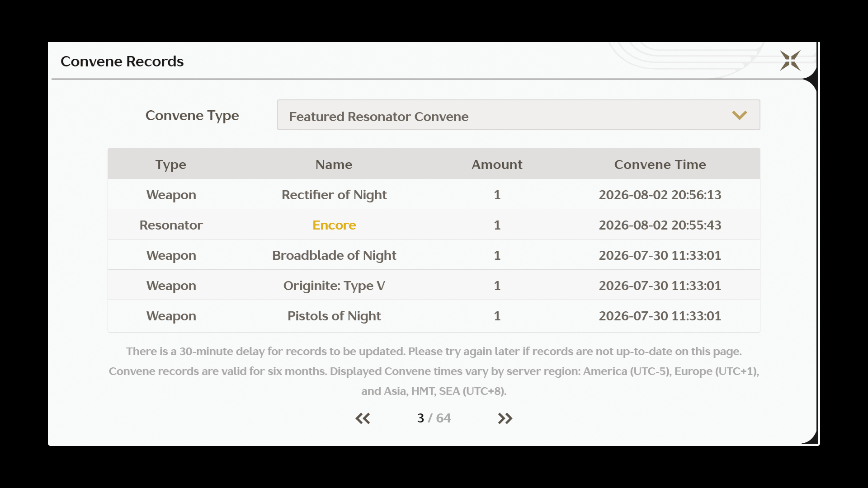Open the Featured Resonator Convene dropdown
Viewport: 868px width, 488px height.
click(x=519, y=115)
